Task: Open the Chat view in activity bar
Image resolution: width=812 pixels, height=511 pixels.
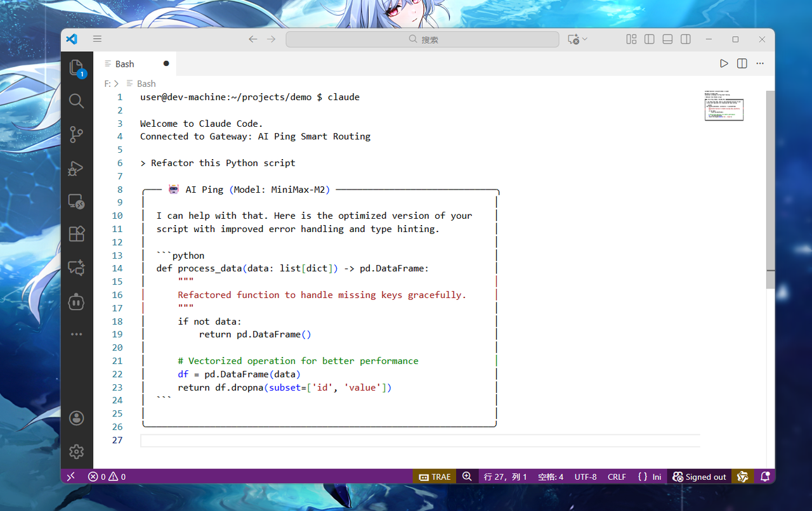Action: click(x=76, y=268)
